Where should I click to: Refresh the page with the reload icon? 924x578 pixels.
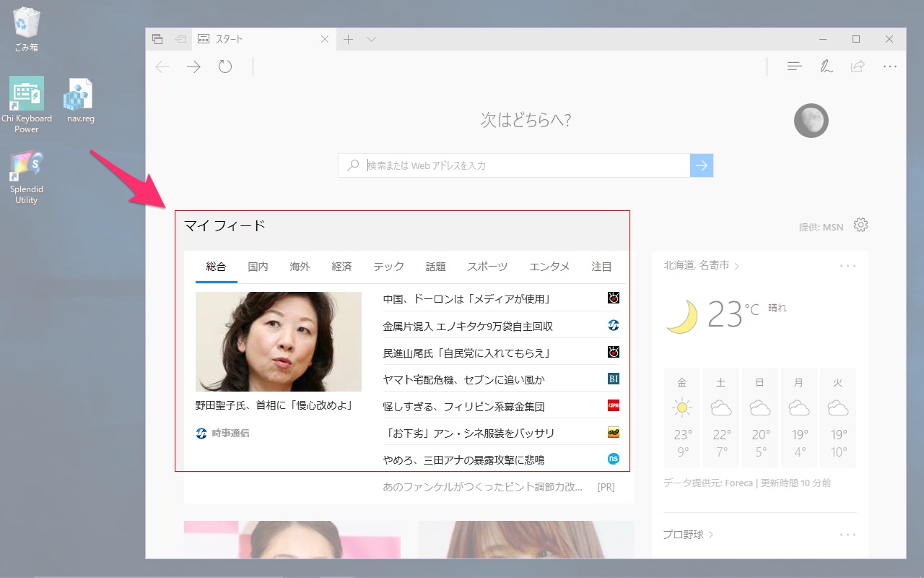[225, 66]
